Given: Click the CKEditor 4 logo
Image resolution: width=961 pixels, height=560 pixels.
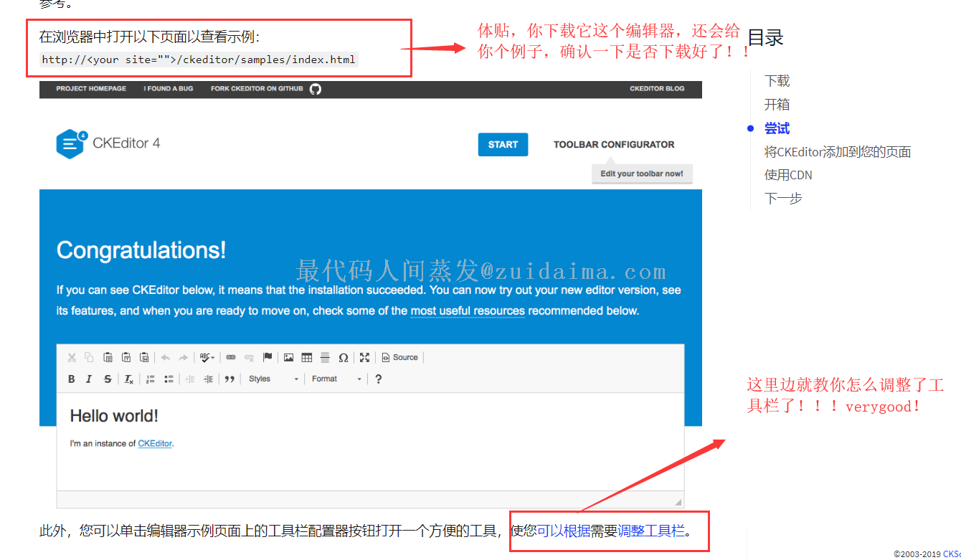Looking at the screenshot, I should pyautogui.click(x=108, y=143).
